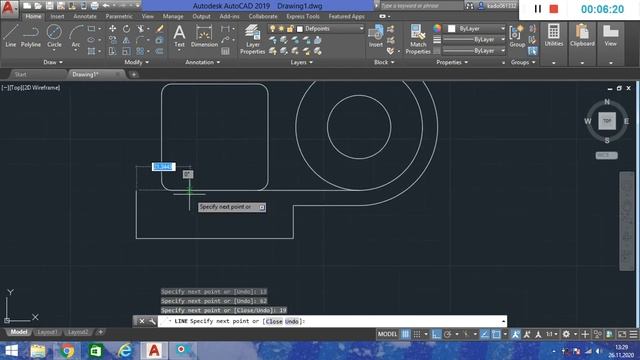Select the Scale tool
The width and height of the screenshot is (640, 360).
127,51
